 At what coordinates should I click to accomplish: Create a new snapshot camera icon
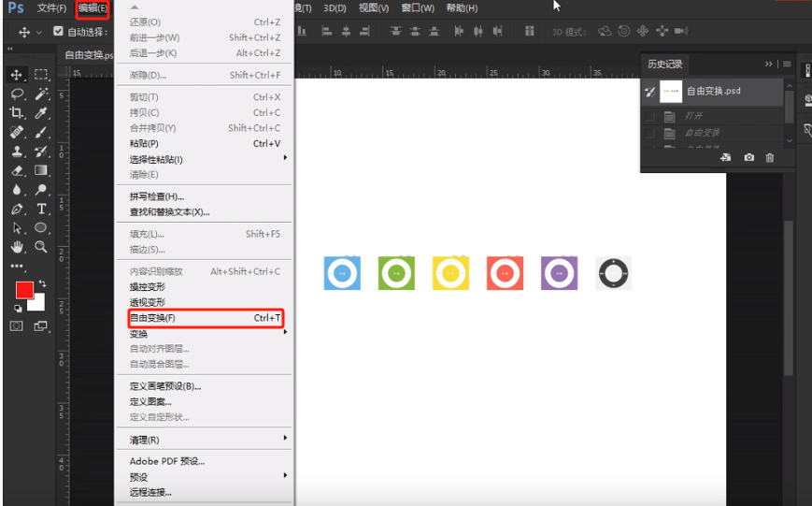click(x=748, y=158)
